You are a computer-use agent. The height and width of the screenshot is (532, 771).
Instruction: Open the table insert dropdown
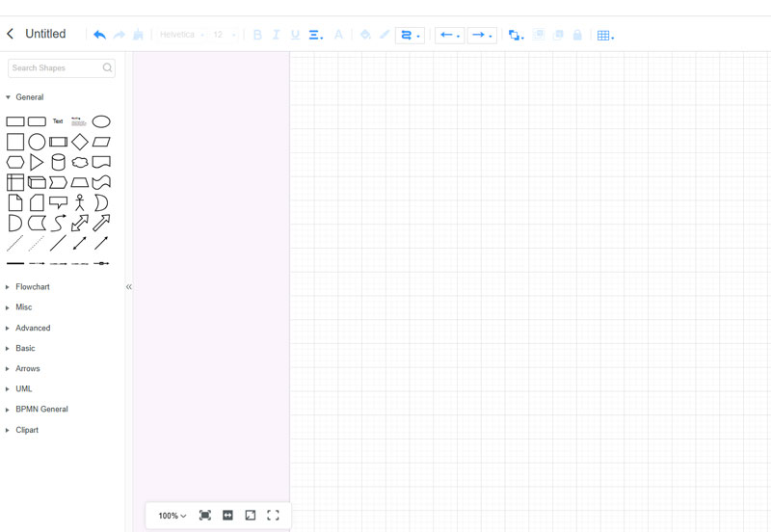pyautogui.click(x=605, y=36)
